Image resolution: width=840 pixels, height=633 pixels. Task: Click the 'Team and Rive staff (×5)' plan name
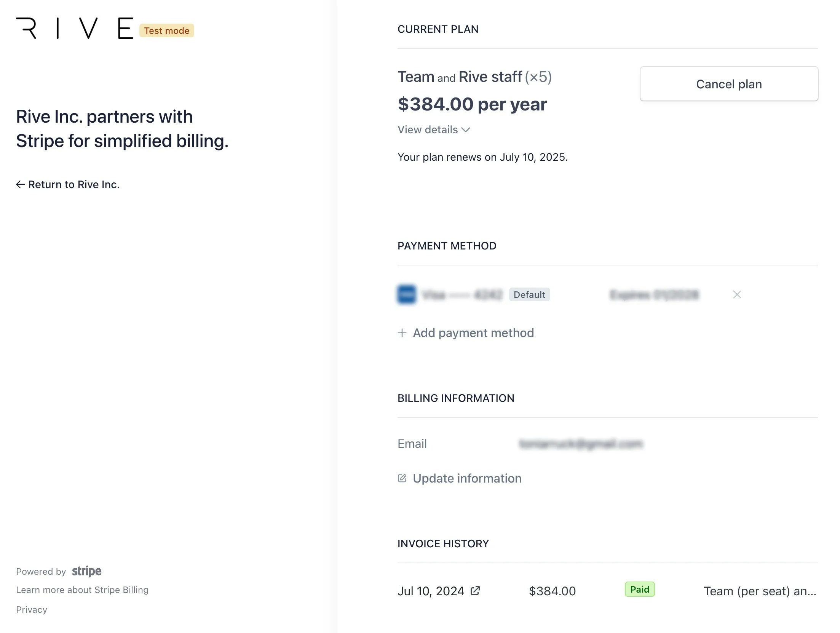point(474,77)
